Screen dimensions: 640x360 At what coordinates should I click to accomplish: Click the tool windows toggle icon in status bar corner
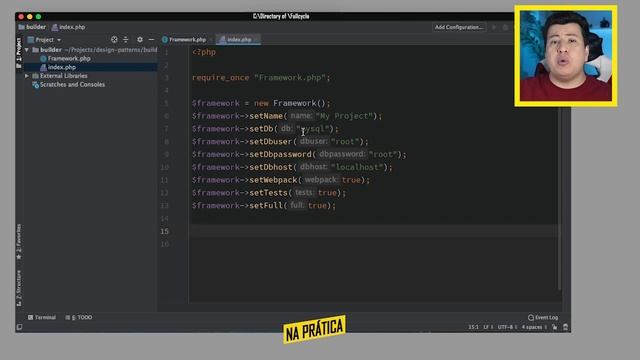pos(19,327)
